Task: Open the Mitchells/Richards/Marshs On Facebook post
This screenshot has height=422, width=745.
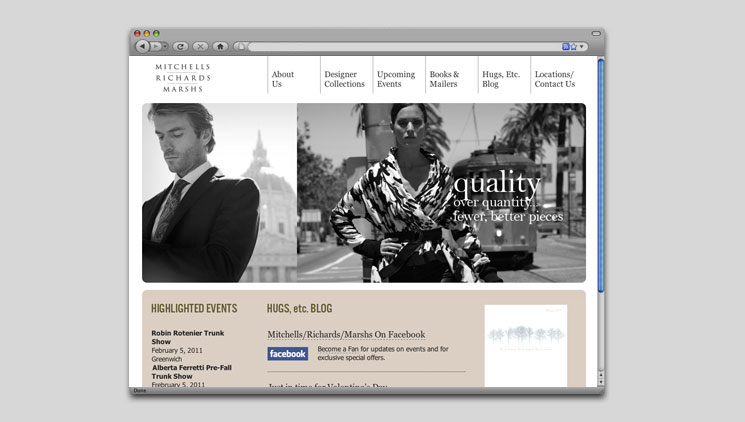Action: 346,335
